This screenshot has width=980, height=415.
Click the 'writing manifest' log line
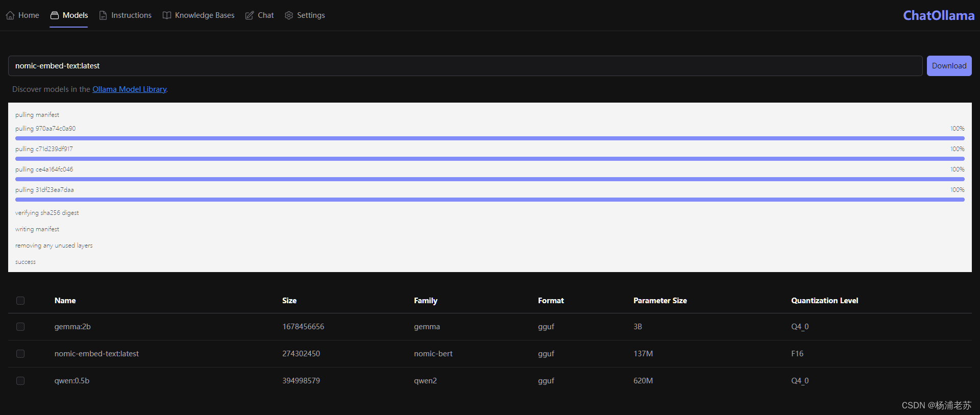click(37, 229)
